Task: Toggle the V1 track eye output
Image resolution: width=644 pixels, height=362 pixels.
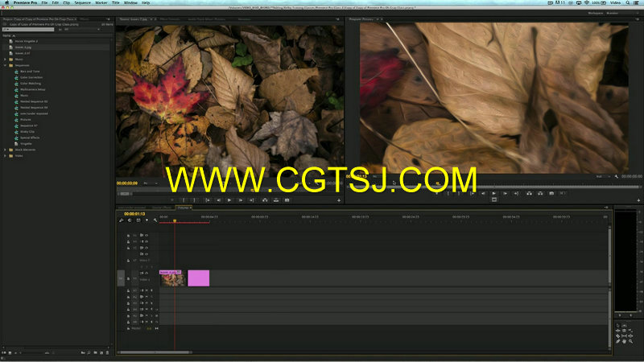Action: (147, 273)
